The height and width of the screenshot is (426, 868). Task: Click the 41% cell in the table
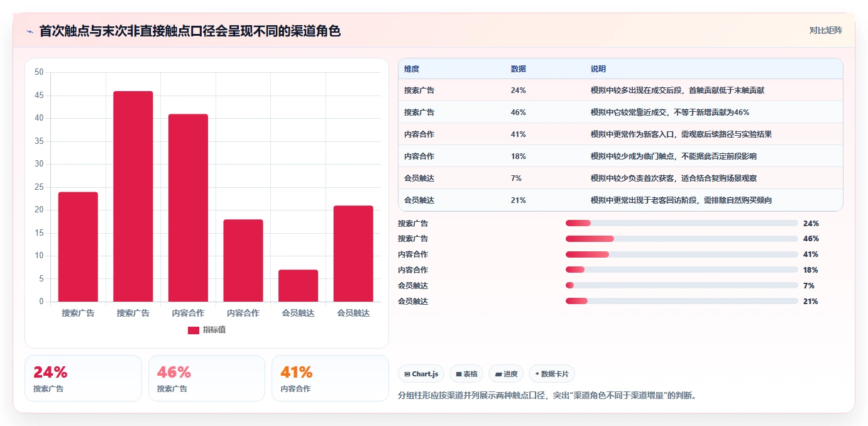[x=519, y=134]
